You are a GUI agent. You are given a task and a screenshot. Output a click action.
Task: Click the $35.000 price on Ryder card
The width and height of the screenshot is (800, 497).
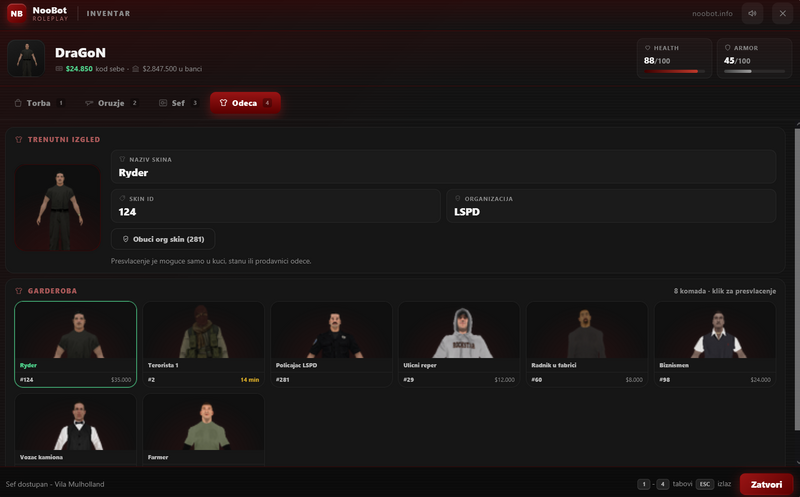pyautogui.click(x=121, y=380)
